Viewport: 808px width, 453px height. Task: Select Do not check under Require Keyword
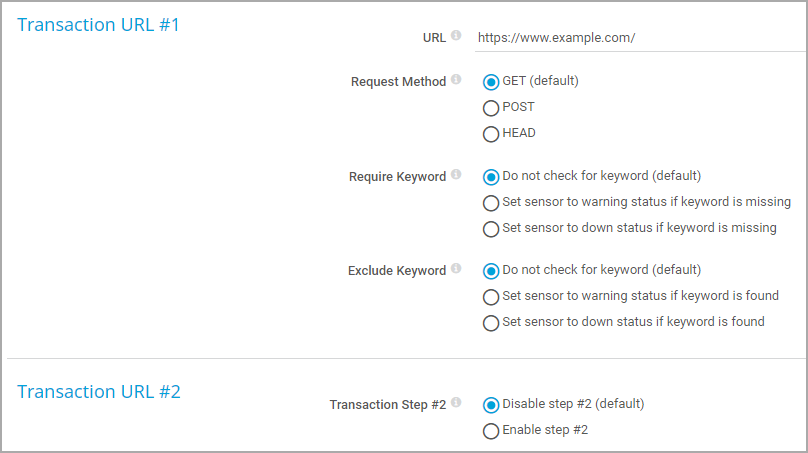coord(491,177)
